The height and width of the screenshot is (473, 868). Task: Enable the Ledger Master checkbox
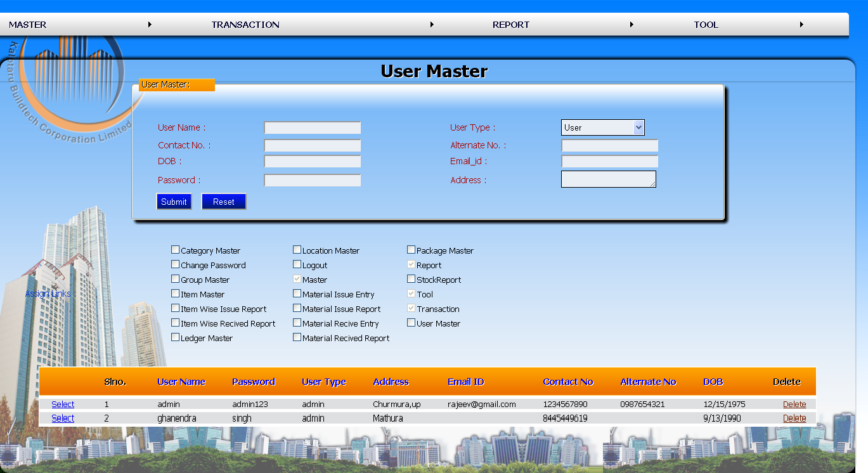175,337
